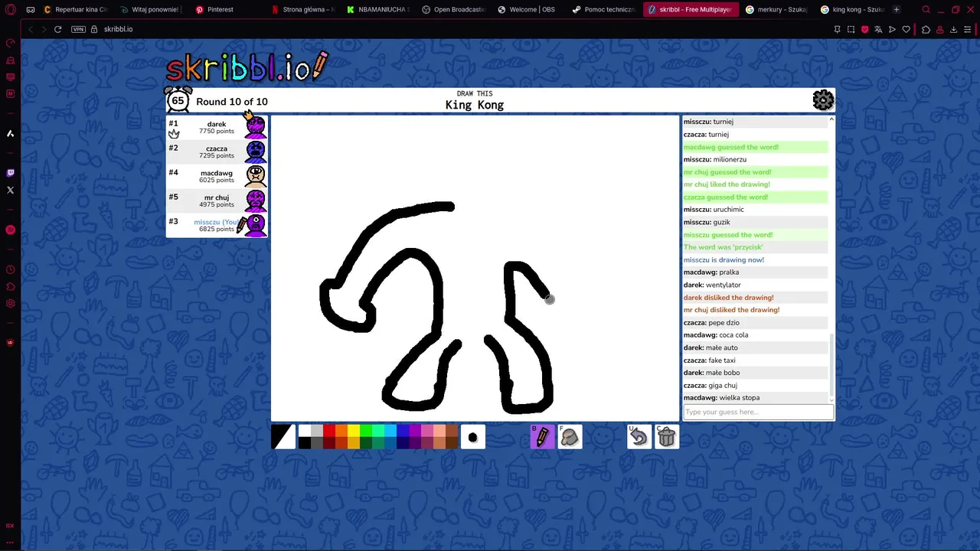The height and width of the screenshot is (551, 980).
Task: Click 'The word was przycisk' message
Action: (x=723, y=247)
